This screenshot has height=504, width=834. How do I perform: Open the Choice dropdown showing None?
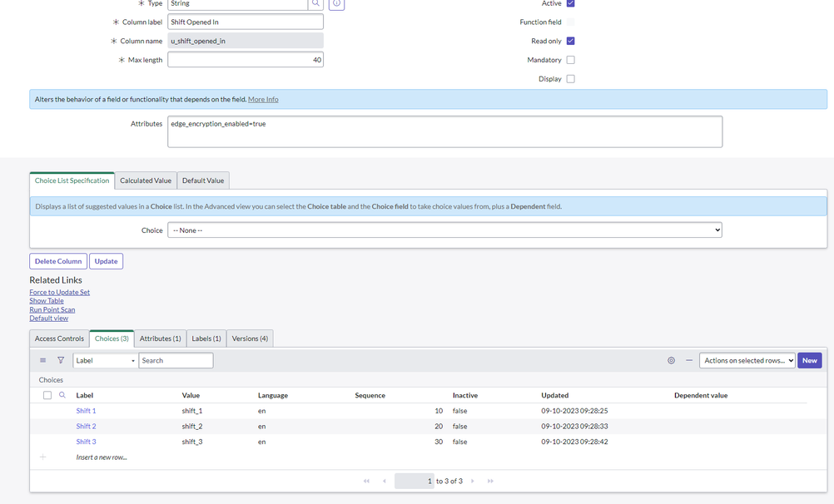click(x=444, y=230)
